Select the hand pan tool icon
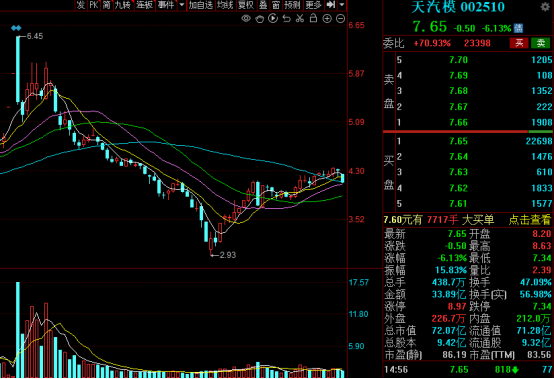554x379 pixels. pyautogui.click(x=259, y=19)
